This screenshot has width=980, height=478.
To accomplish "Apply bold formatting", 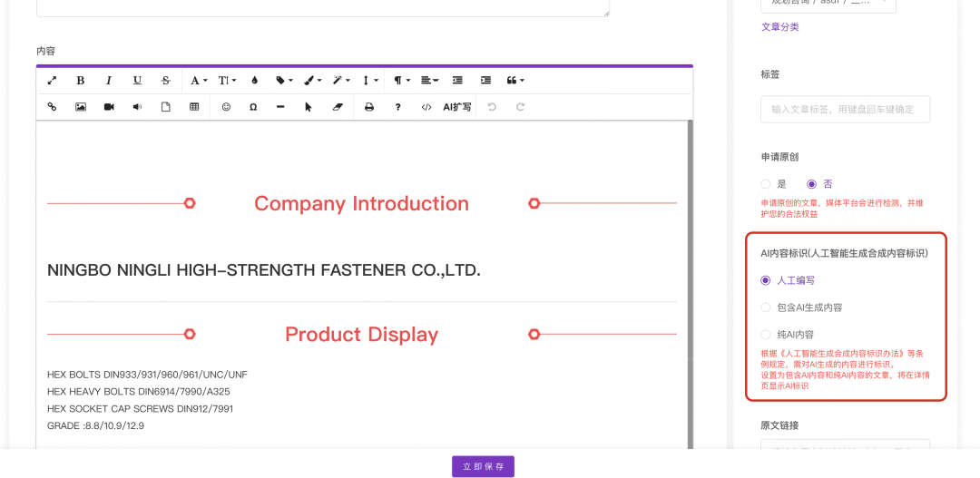I will (x=81, y=81).
